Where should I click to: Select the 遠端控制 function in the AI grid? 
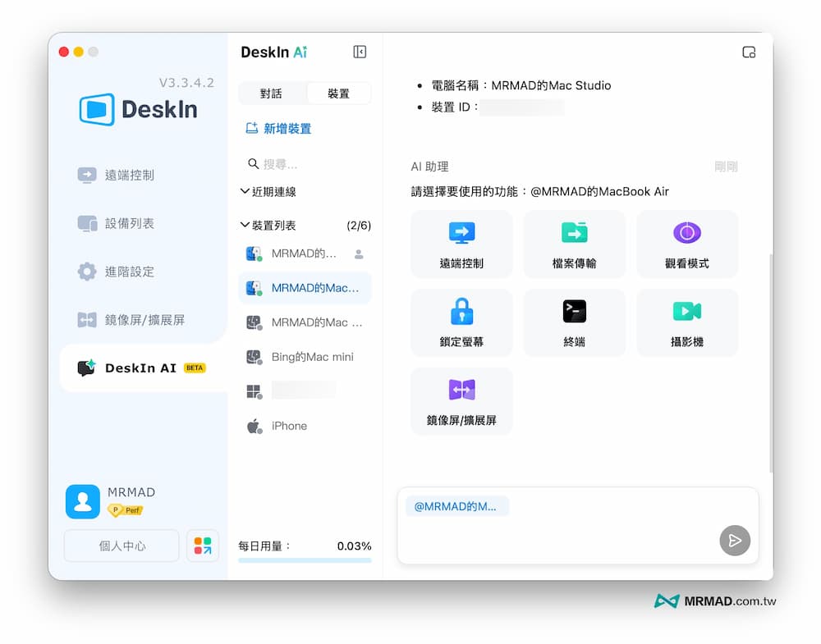(x=461, y=244)
